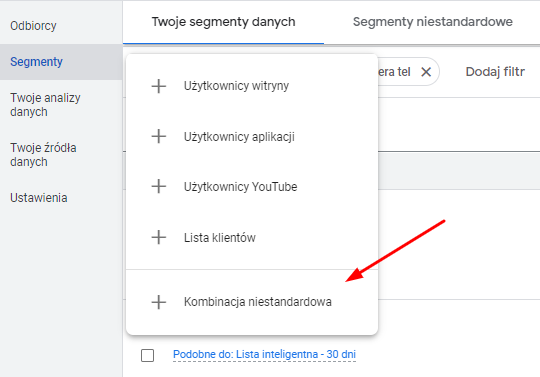Click Dodaj filtr button
Screen dimensions: 540x377
click(495, 72)
